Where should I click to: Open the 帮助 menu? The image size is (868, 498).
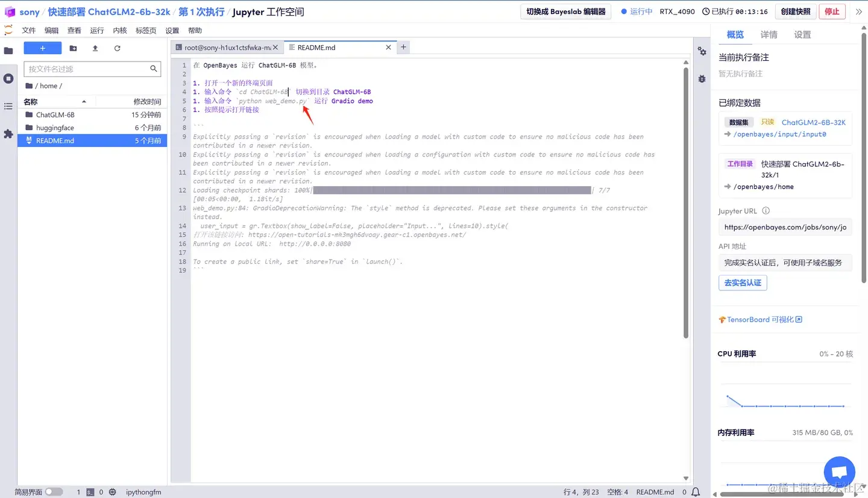click(195, 30)
